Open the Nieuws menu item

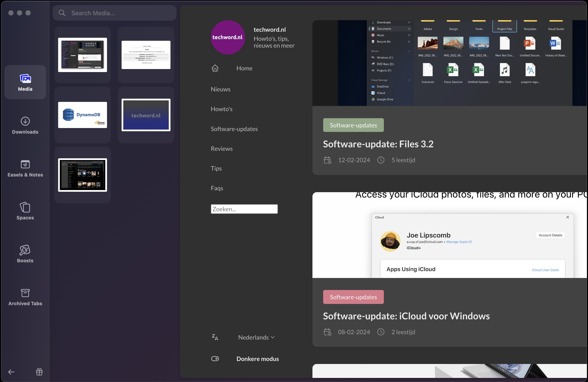click(x=220, y=89)
